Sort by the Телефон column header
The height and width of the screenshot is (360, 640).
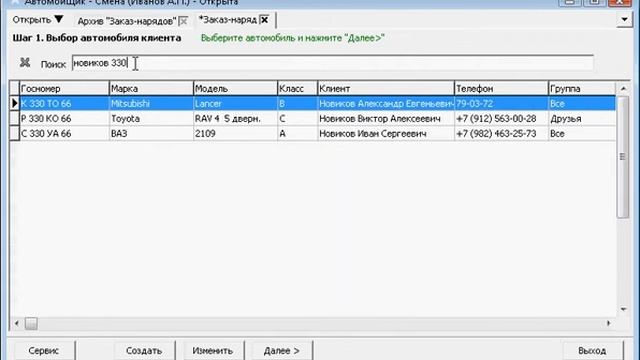[501, 89]
